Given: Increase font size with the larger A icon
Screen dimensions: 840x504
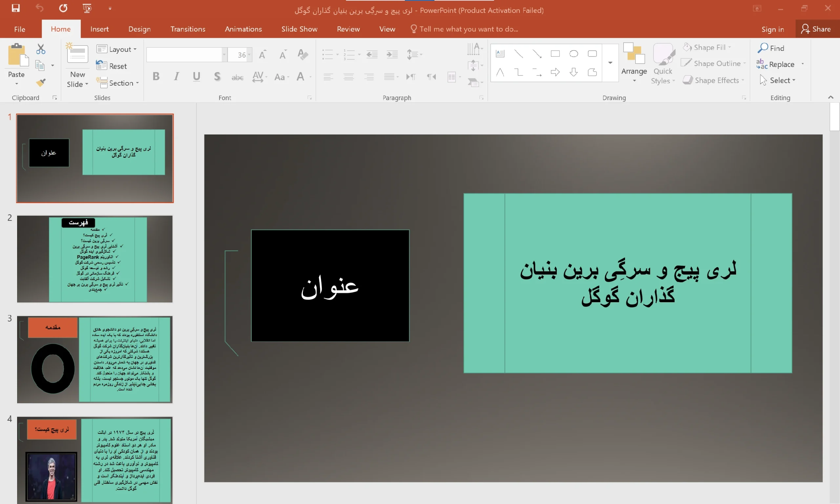Looking at the screenshot, I should [262, 54].
